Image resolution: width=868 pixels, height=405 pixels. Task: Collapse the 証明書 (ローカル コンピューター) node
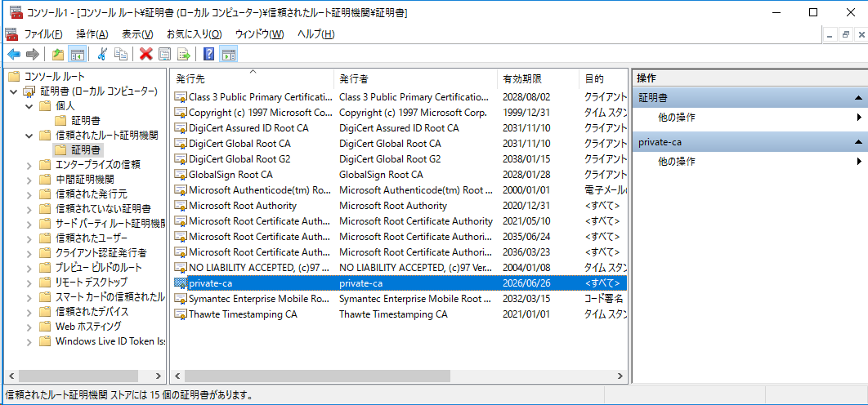(x=14, y=91)
